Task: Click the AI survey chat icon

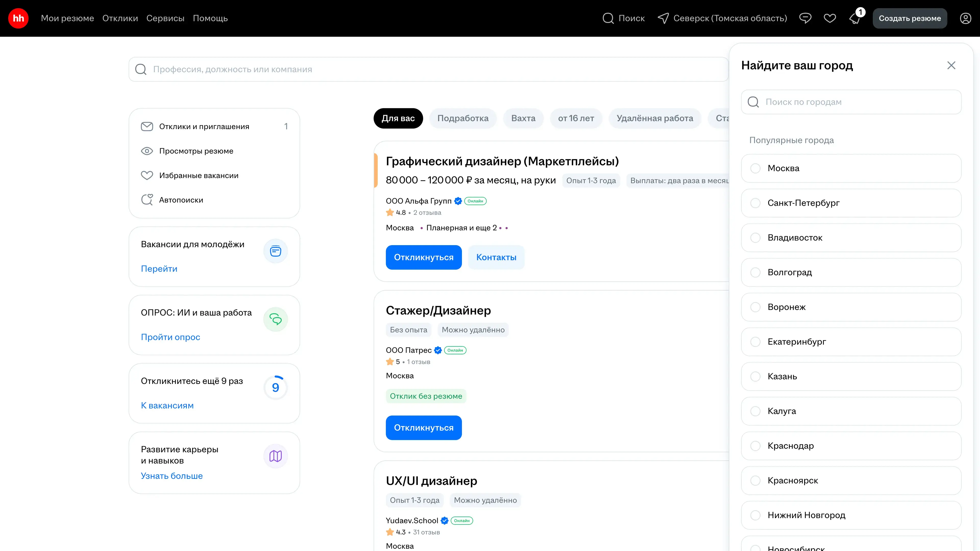Action: (275, 319)
